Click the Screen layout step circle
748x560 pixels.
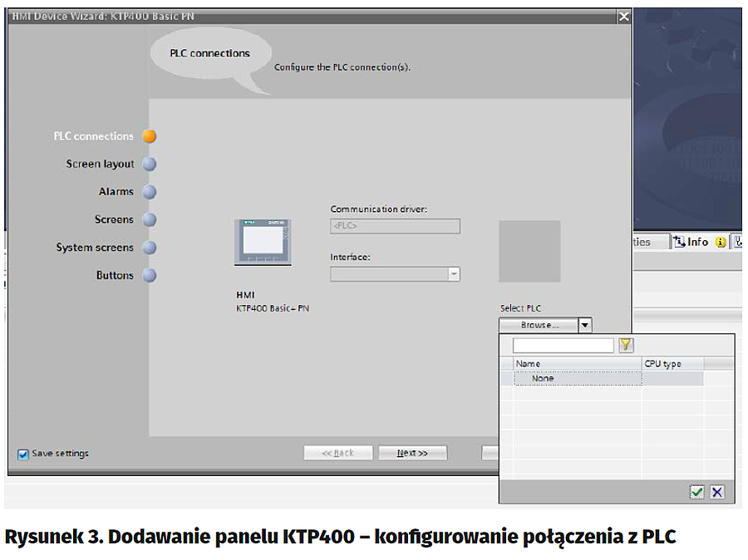coord(150,165)
